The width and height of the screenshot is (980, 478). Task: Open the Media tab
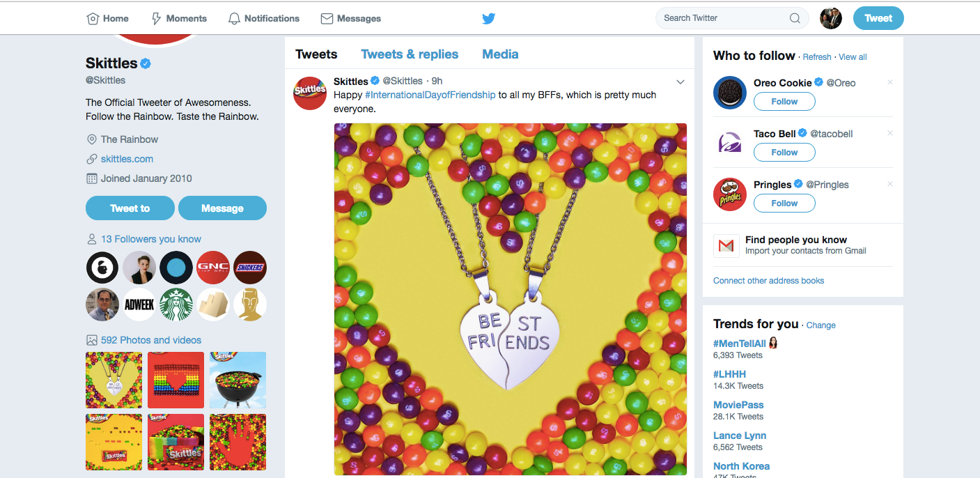[x=500, y=54]
